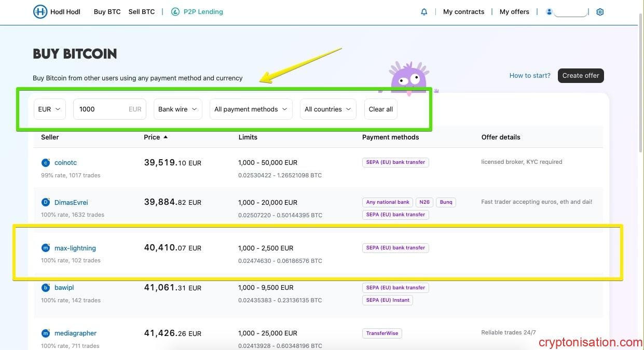
Task: Click the Clear all filters button
Action: [x=380, y=109]
